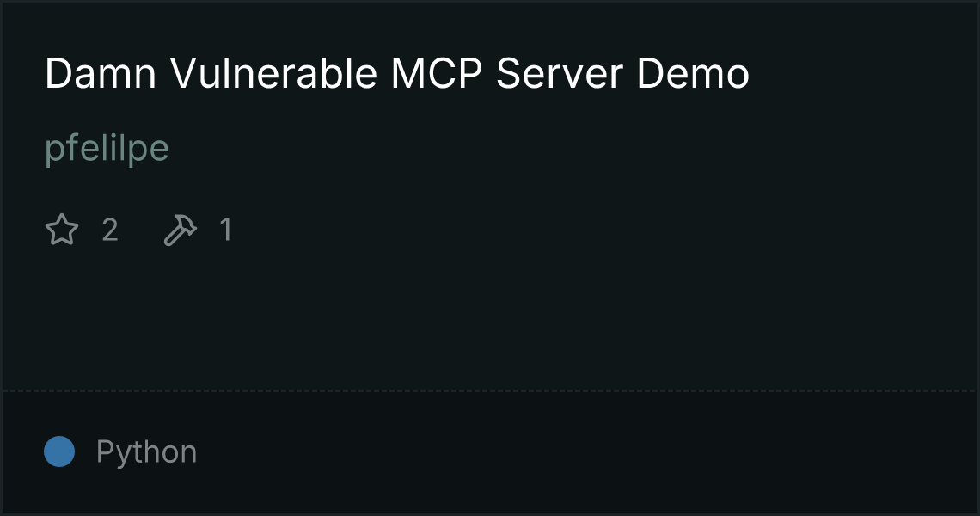Click the star count number 2
The width and height of the screenshot is (980, 516).
pos(110,230)
